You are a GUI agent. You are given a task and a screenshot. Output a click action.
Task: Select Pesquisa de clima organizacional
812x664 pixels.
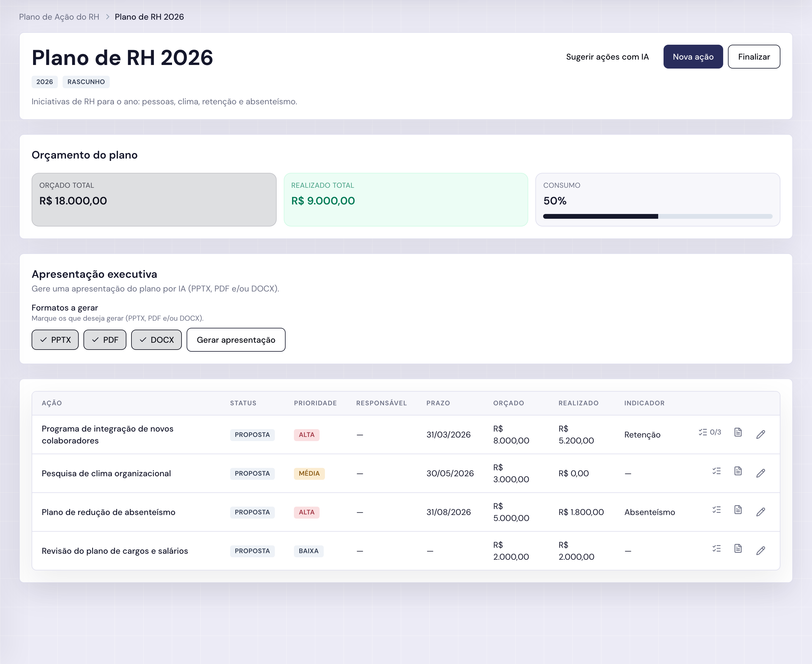[x=106, y=473]
